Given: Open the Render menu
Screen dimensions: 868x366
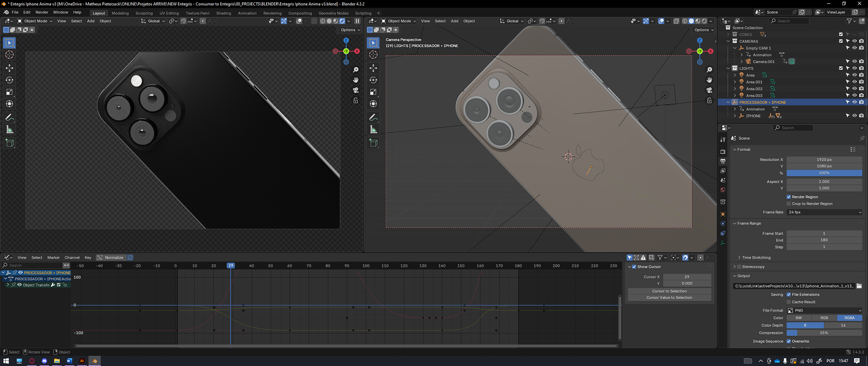Looking at the screenshot, I should coord(42,12).
